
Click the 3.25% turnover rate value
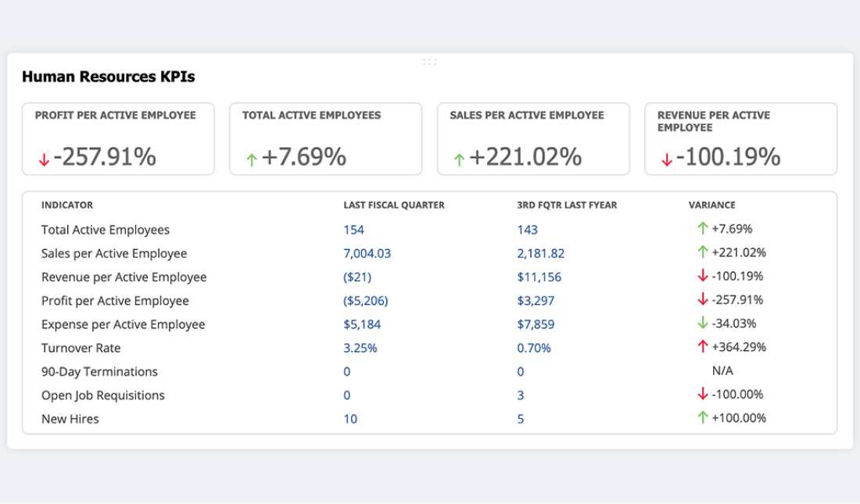click(x=360, y=348)
